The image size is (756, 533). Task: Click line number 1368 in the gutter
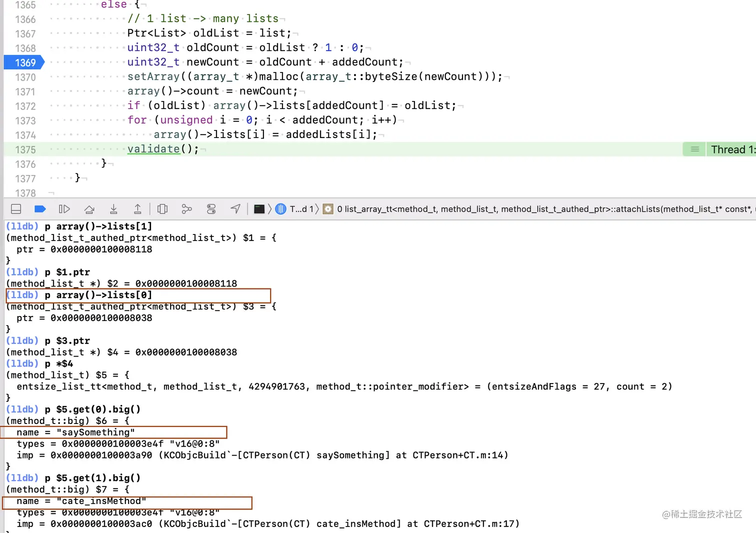pos(25,48)
